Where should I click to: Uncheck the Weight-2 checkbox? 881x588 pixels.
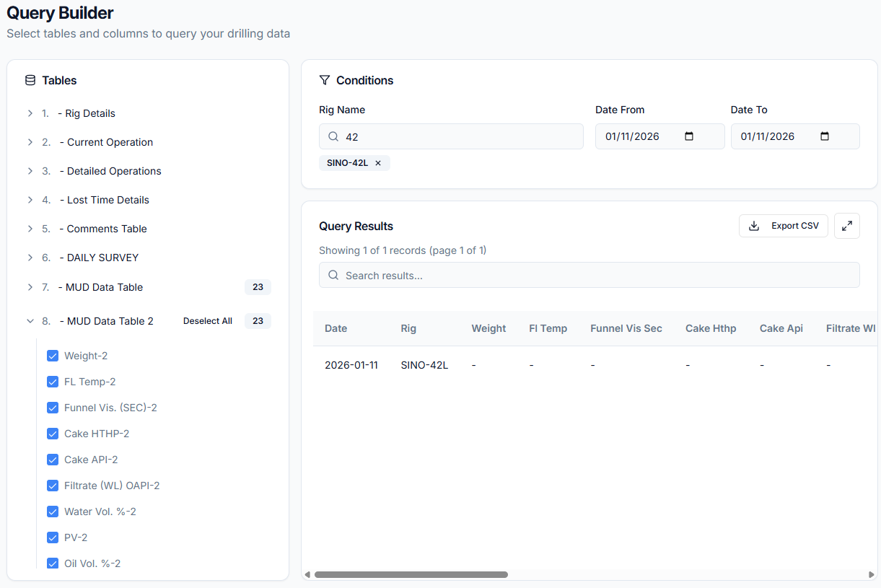[53, 356]
